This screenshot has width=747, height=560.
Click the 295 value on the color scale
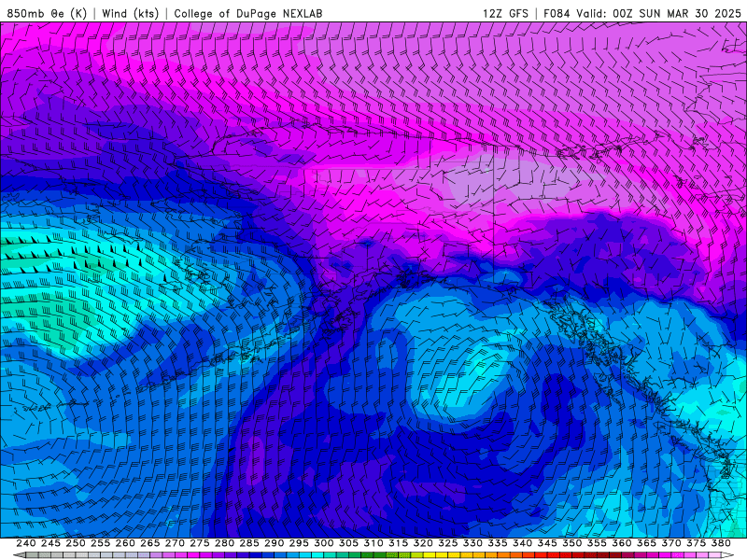(x=299, y=543)
